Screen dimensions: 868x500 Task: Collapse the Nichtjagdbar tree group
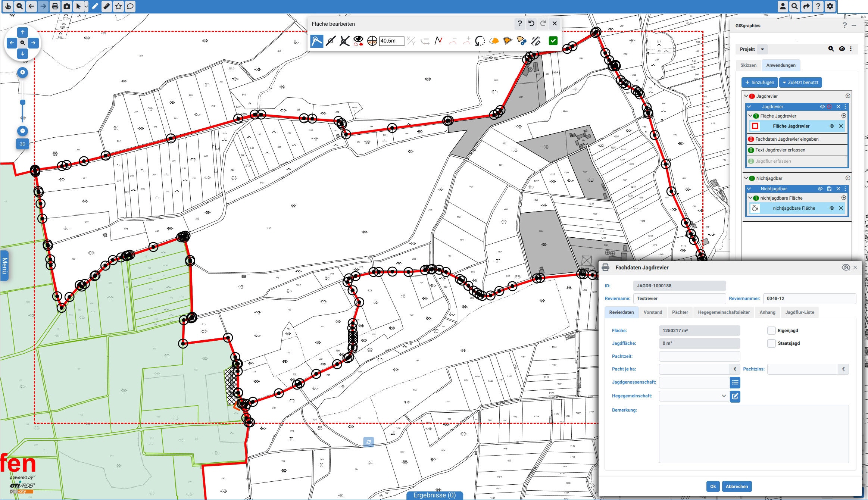(746, 178)
